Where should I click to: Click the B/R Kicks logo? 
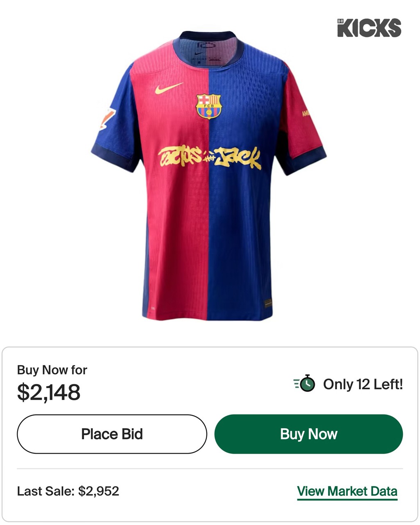(369, 28)
